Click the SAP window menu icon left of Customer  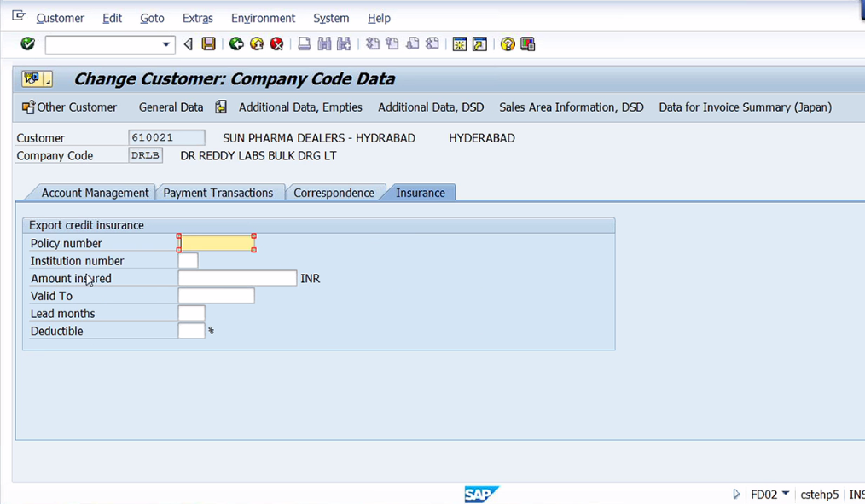[19, 16]
